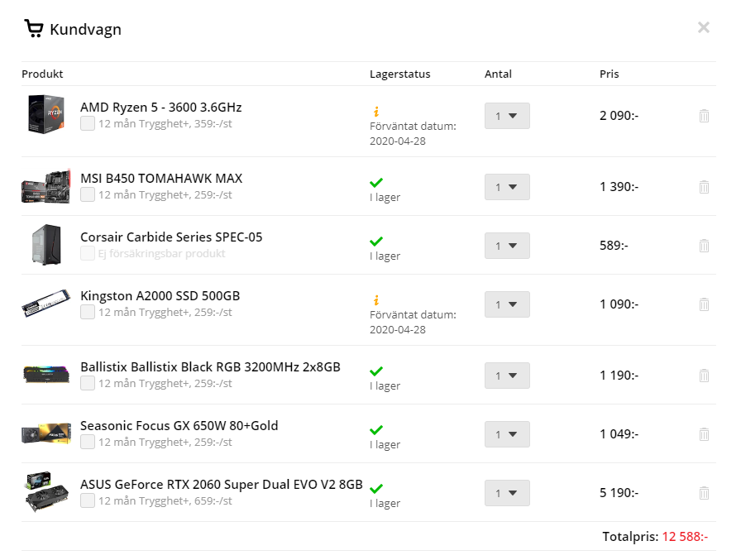Image resolution: width=741 pixels, height=560 pixels.
Task: Close the Kundvagn cart dialog
Action: (704, 27)
